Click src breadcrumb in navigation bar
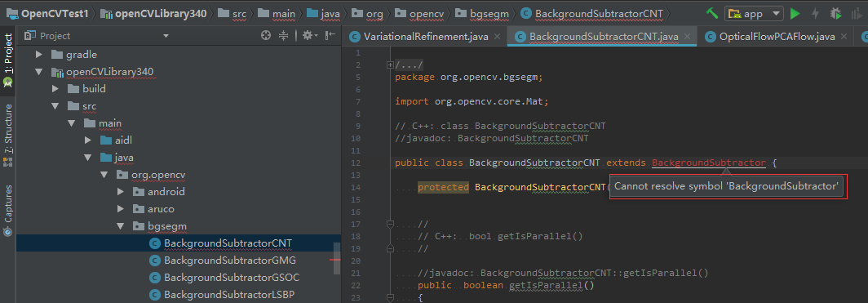 pyautogui.click(x=232, y=14)
